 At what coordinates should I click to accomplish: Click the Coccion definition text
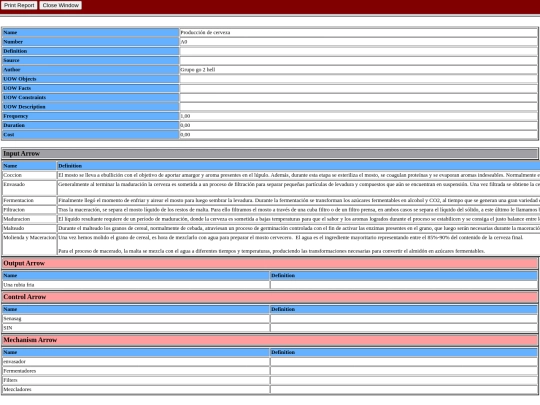coord(299,175)
